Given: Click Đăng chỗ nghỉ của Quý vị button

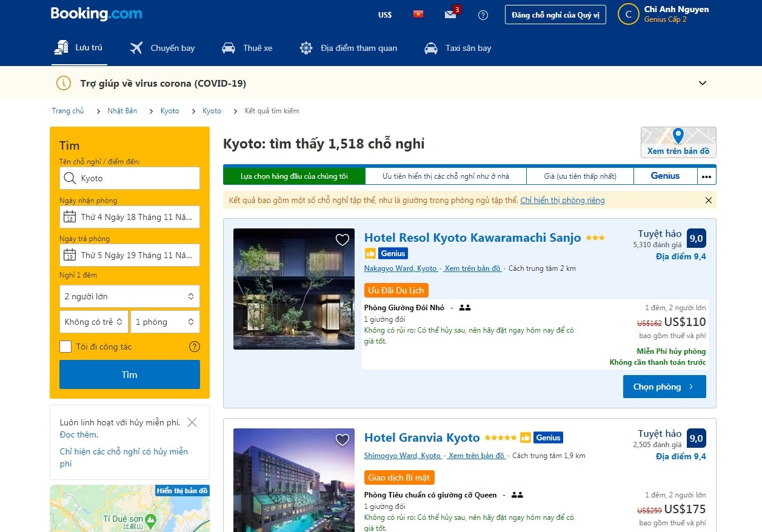Looking at the screenshot, I should tap(555, 15).
